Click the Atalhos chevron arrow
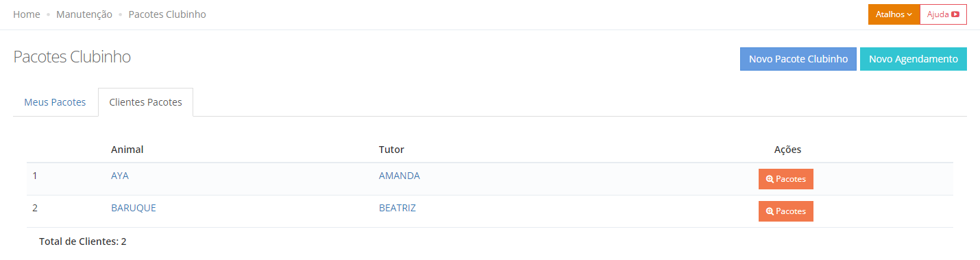The width and height of the screenshot is (980, 260). click(x=909, y=14)
